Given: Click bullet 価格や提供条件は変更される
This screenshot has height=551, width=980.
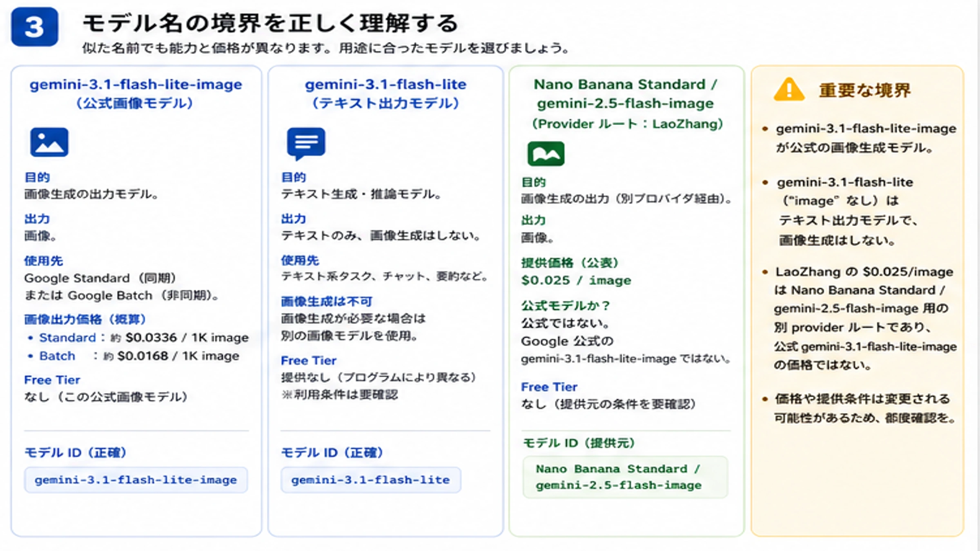Looking at the screenshot, I should pos(863,399).
